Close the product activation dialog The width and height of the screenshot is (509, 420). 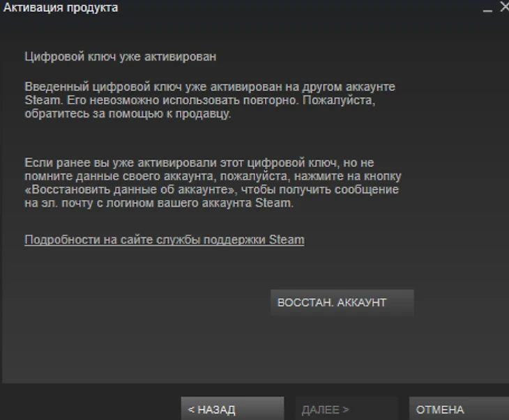coord(505,7)
